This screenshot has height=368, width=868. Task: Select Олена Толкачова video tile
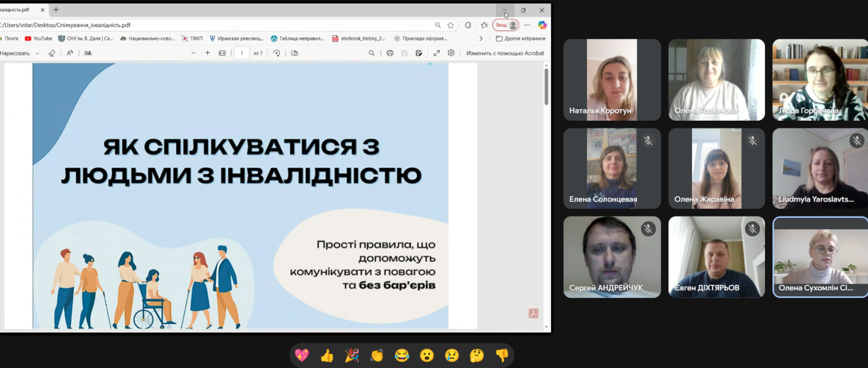tap(717, 80)
